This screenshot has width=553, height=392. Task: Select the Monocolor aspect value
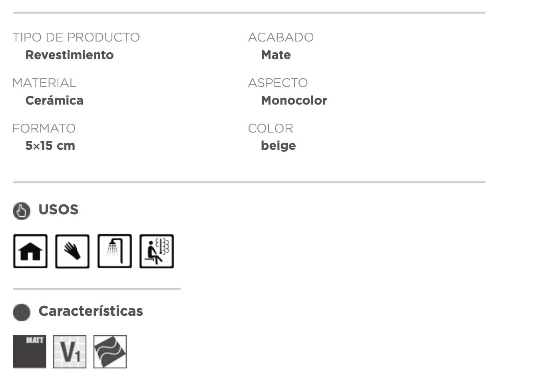pos(294,100)
